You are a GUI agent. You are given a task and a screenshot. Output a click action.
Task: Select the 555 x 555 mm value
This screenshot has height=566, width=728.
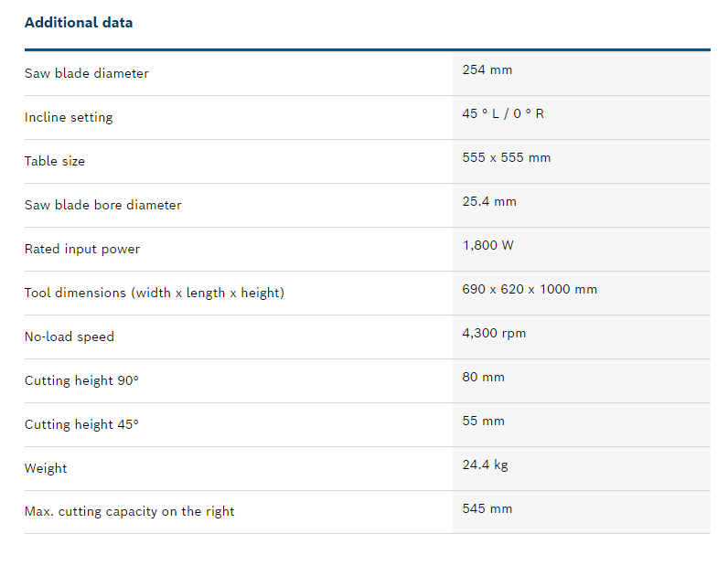tap(507, 157)
